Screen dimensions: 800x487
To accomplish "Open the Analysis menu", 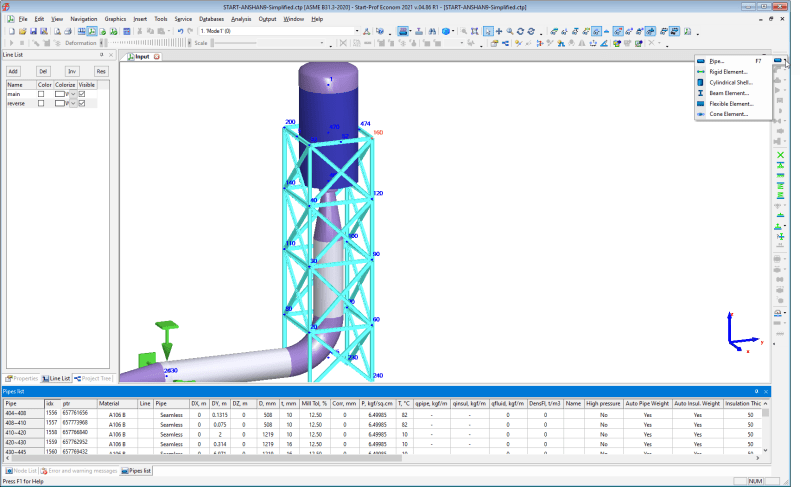I will pos(241,19).
